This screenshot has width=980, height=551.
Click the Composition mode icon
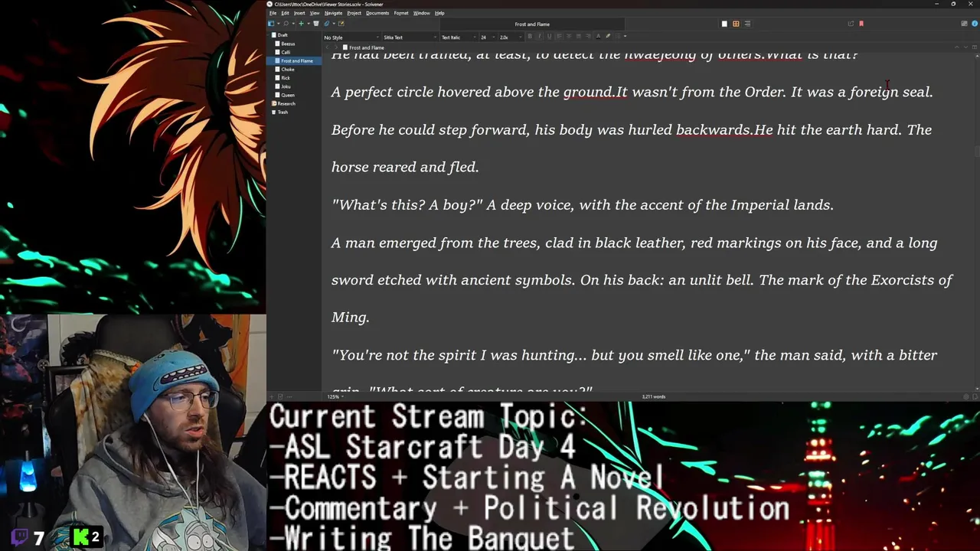pyautogui.click(x=964, y=24)
